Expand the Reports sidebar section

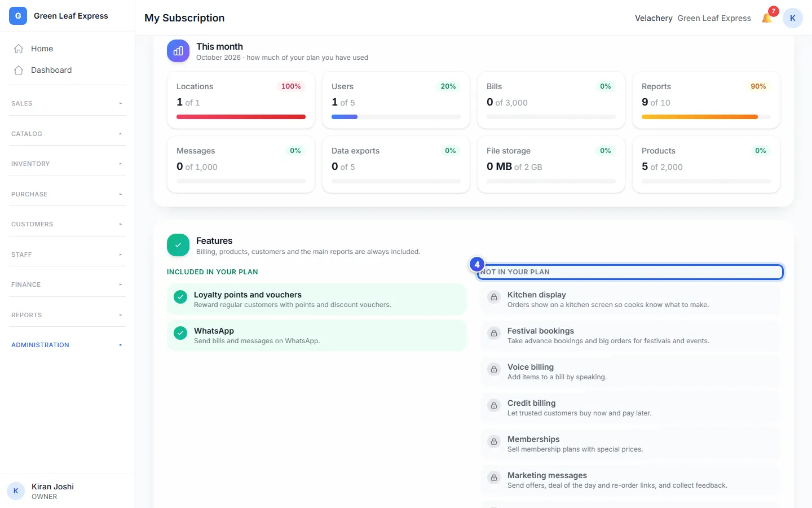pyautogui.click(x=67, y=315)
